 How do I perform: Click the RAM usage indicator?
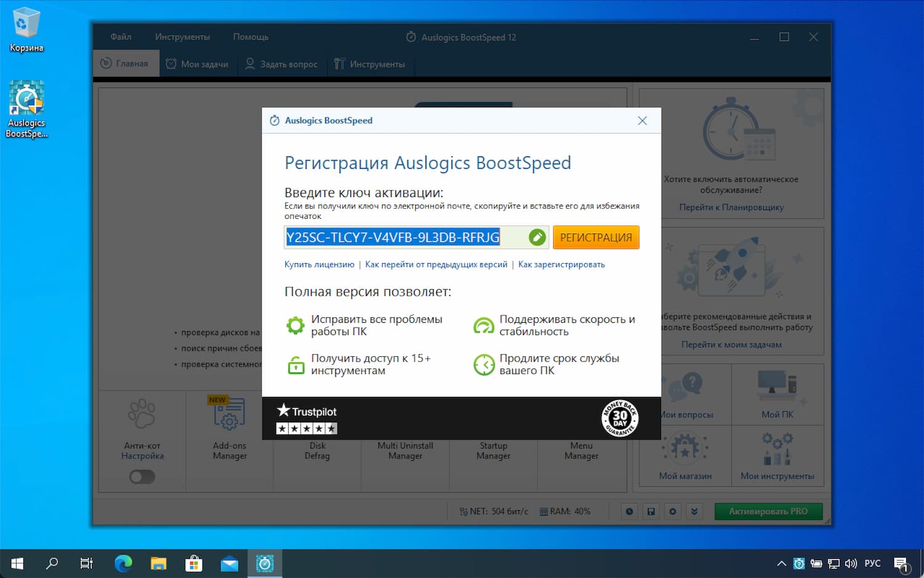tap(565, 511)
